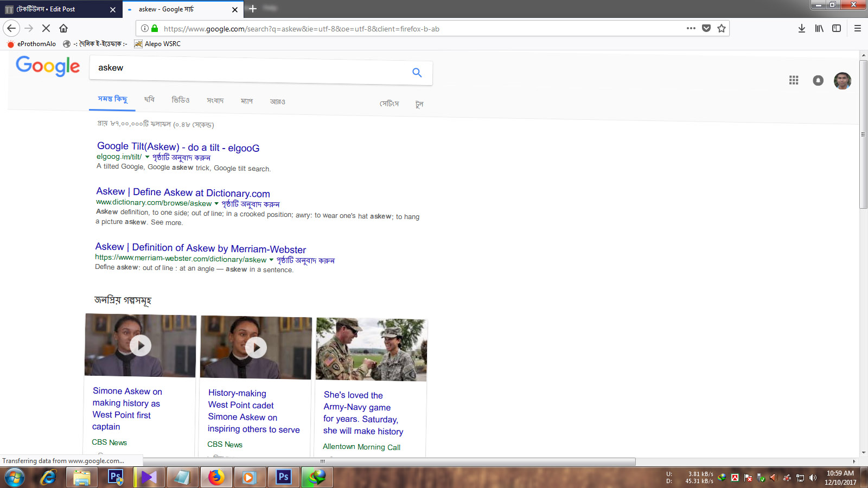Screen dimensions: 868x488
Task: Open Define Askew at Dictionary.com result
Action: point(183,192)
